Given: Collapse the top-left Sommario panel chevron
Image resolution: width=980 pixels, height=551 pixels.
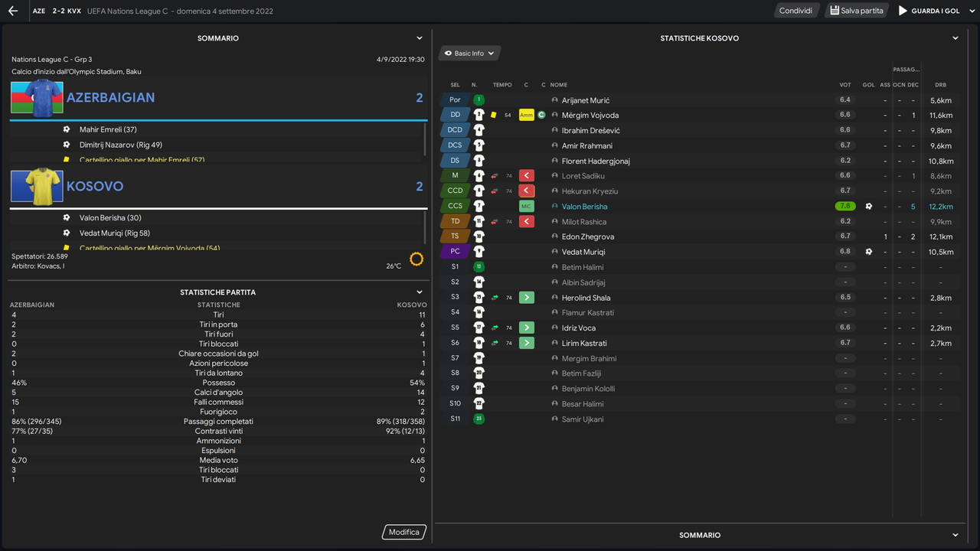Looking at the screenshot, I should (x=420, y=38).
